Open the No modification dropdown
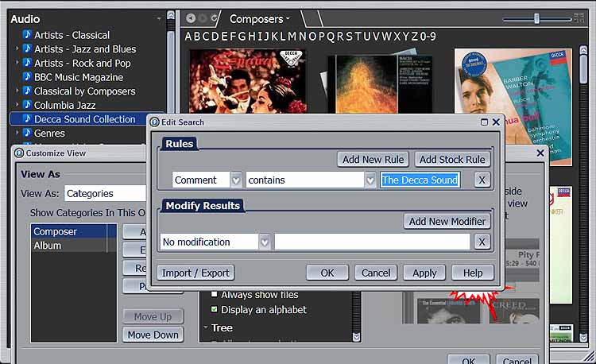The width and height of the screenshot is (596, 364). point(265,242)
